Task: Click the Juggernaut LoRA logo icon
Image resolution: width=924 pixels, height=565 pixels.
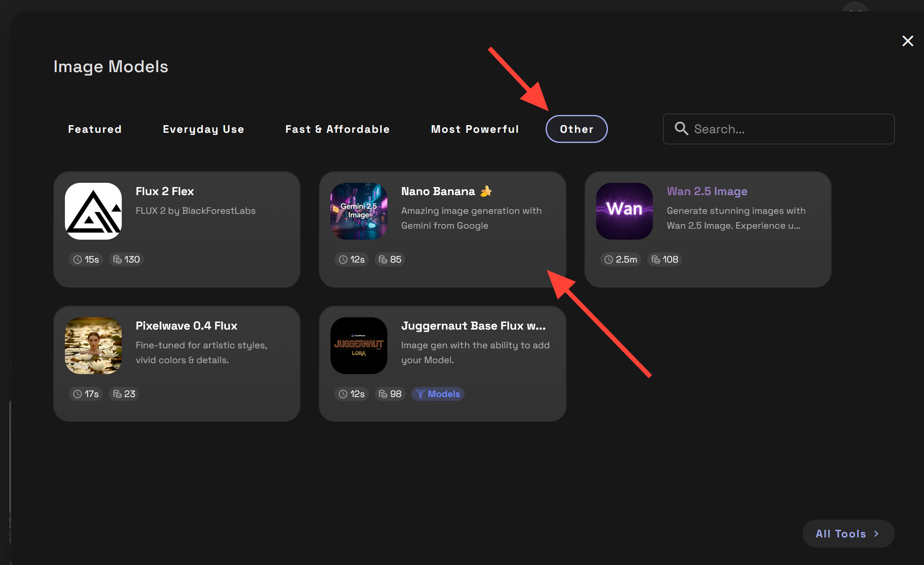Action: (359, 346)
